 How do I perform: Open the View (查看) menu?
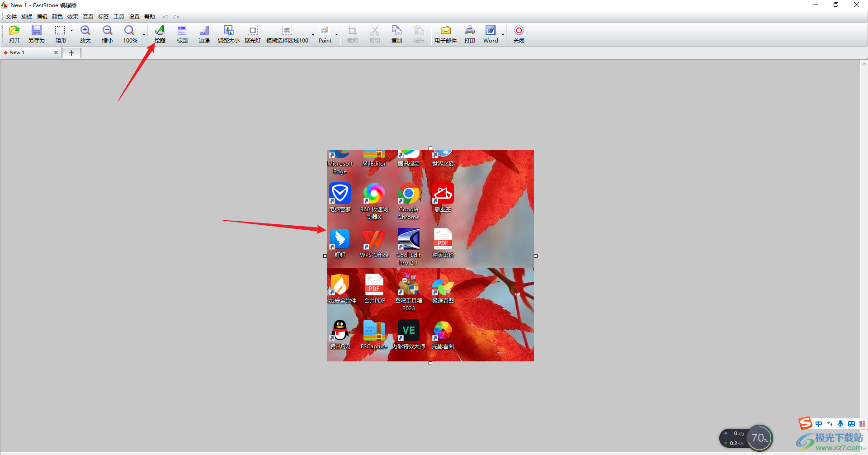[88, 17]
